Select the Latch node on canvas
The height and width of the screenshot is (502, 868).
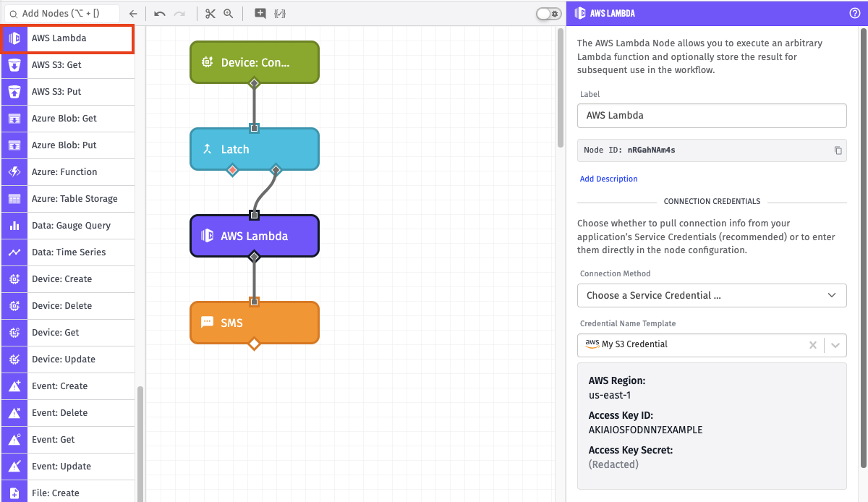[254, 149]
